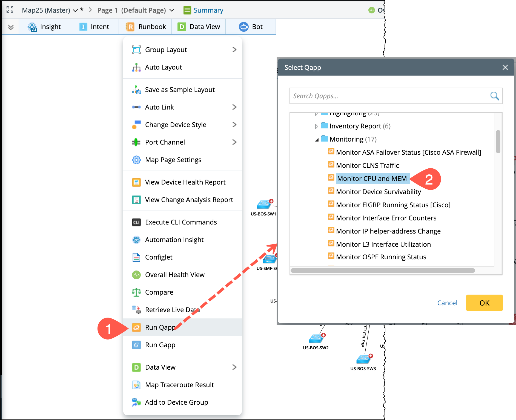Click the fullscreen expand icon
The width and height of the screenshot is (516, 420).
[x=10, y=10]
